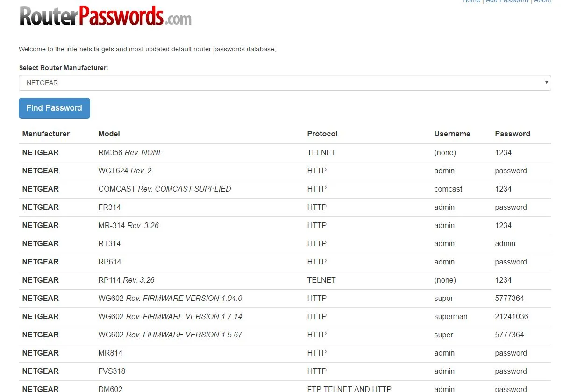Click the word password in the RP614 row
Viewport: 577px width, 392px height.
[511, 262]
